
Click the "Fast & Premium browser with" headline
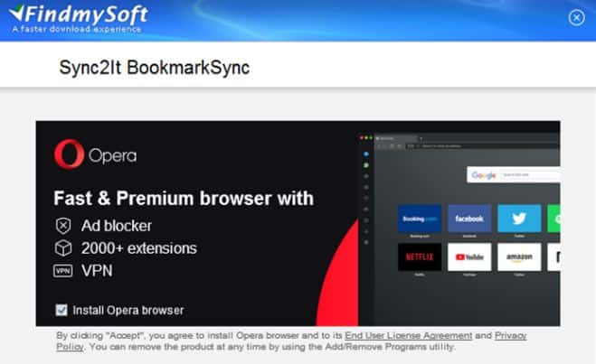click(184, 198)
